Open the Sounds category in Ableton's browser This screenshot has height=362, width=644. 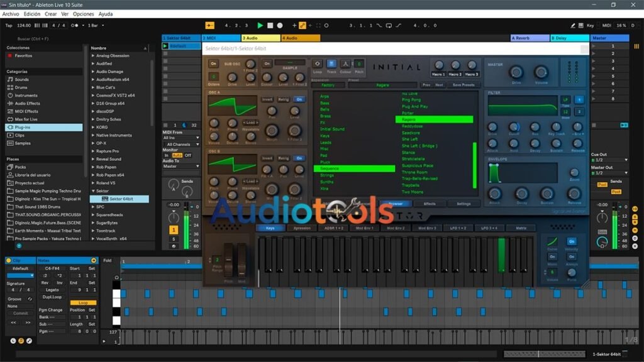coord(26,80)
